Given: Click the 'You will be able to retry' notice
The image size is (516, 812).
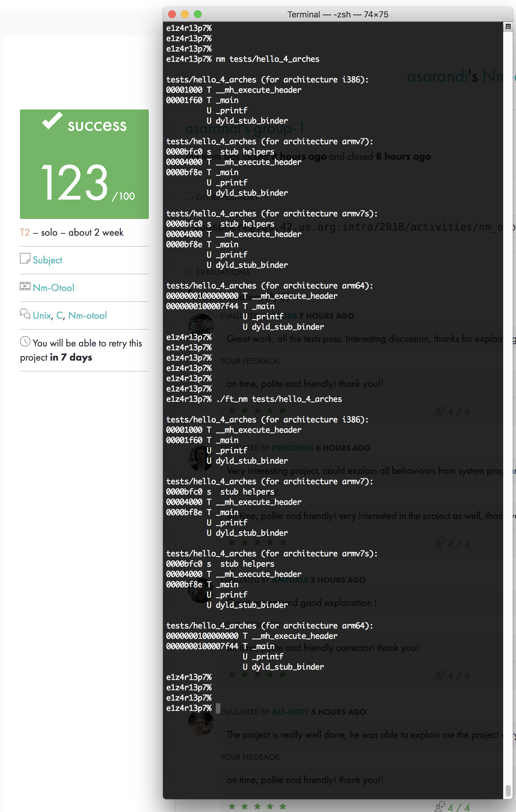Looking at the screenshot, I should [x=81, y=350].
